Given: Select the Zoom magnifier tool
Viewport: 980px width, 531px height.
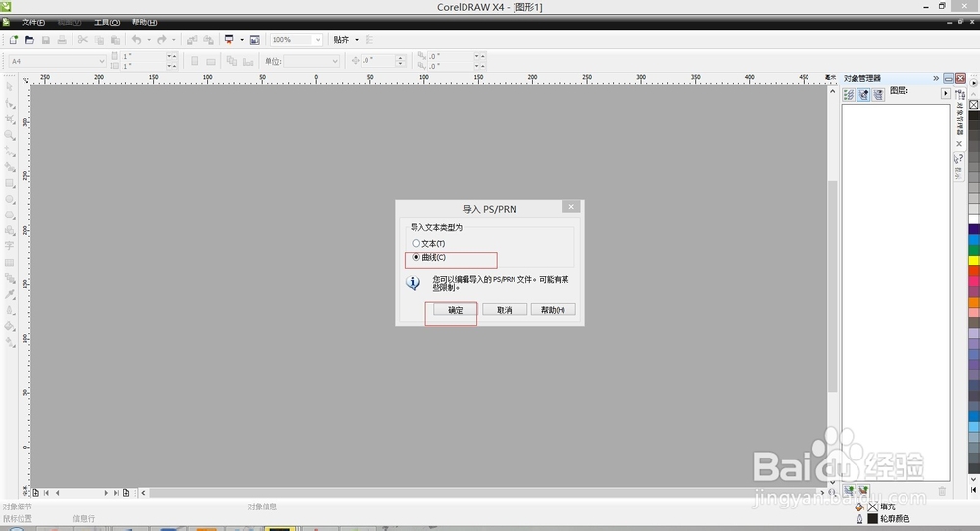Looking at the screenshot, I should 10,135.
